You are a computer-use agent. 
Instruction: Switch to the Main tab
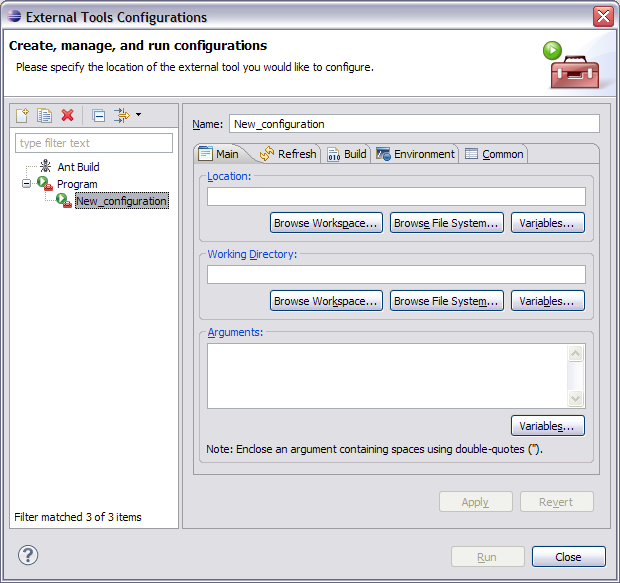(220, 154)
